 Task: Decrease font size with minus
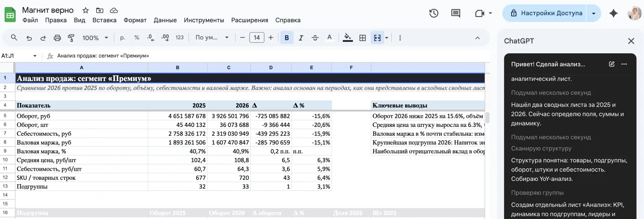coord(243,38)
